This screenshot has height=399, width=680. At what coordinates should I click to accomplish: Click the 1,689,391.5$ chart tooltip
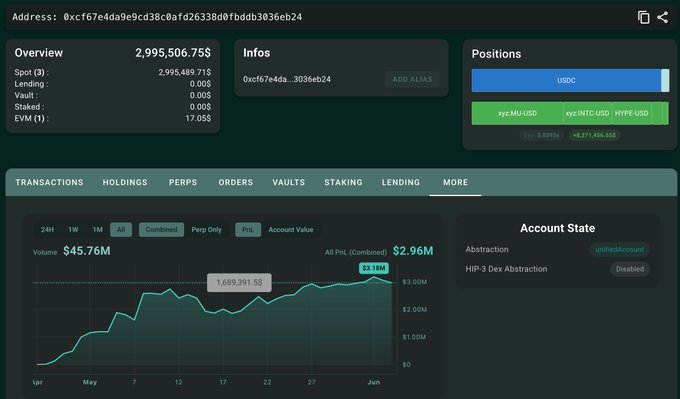coord(239,283)
